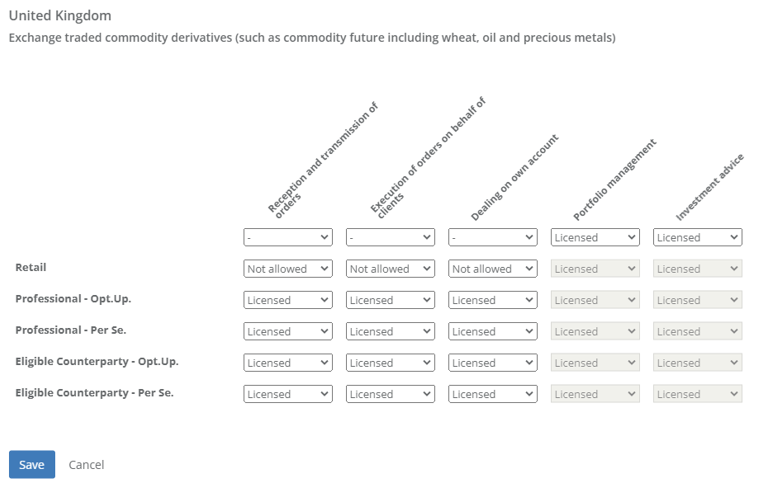Select Professional - Per Se. Execution dropdown

pos(390,331)
